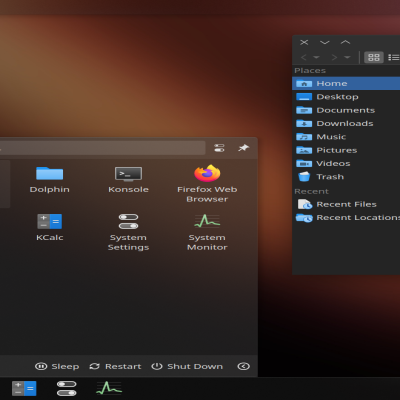Switch Dolphin to details list view
The width and height of the screenshot is (400, 400).
pos(394,57)
